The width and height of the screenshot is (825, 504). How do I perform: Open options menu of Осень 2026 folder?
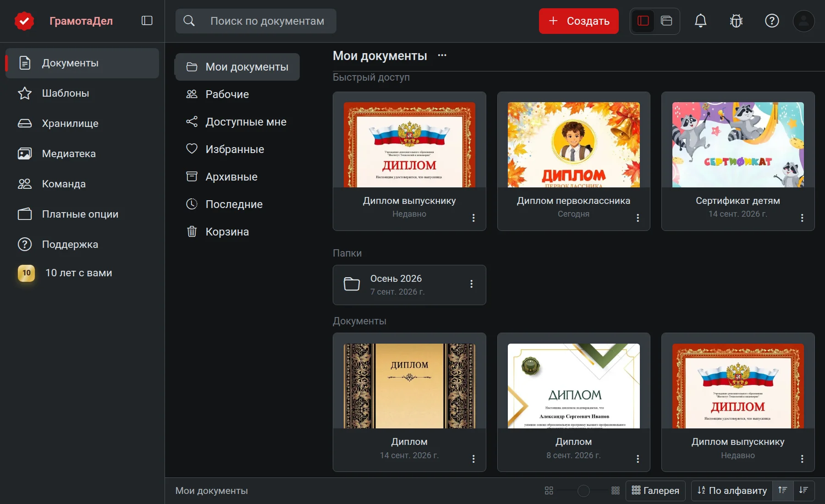472,284
